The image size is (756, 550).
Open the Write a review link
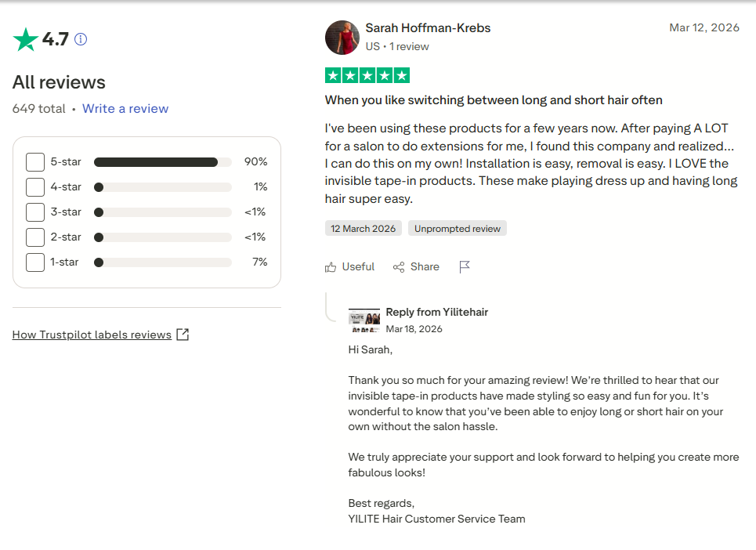(125, 108)
